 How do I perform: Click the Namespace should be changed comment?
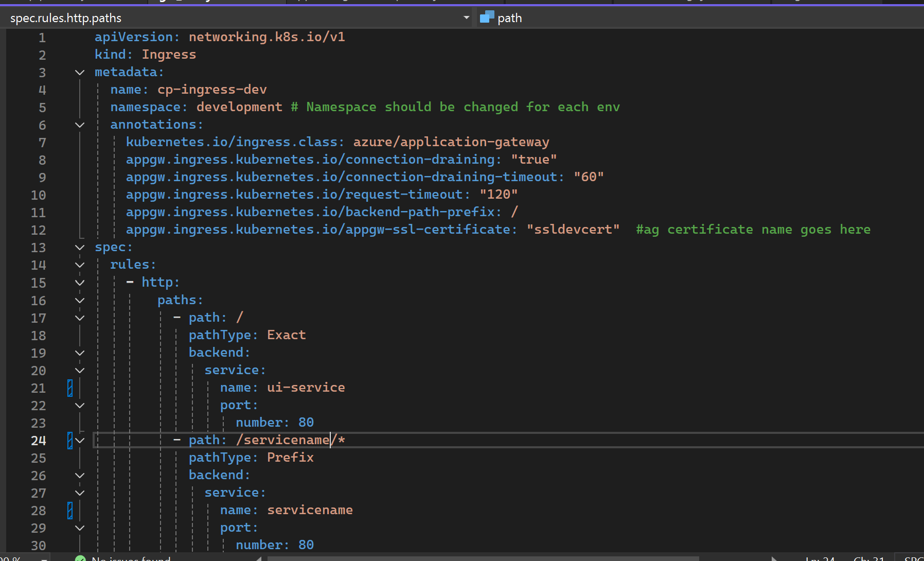tap(455, 107)
